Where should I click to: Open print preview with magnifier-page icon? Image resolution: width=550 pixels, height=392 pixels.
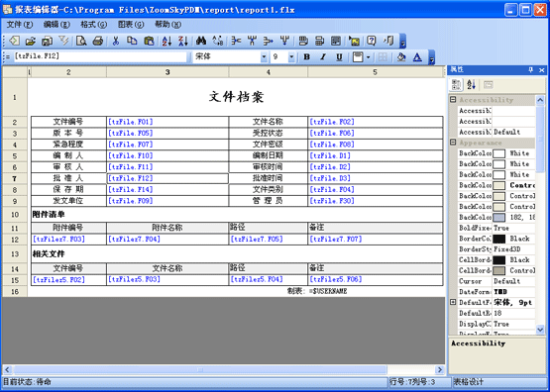(81, 41)
